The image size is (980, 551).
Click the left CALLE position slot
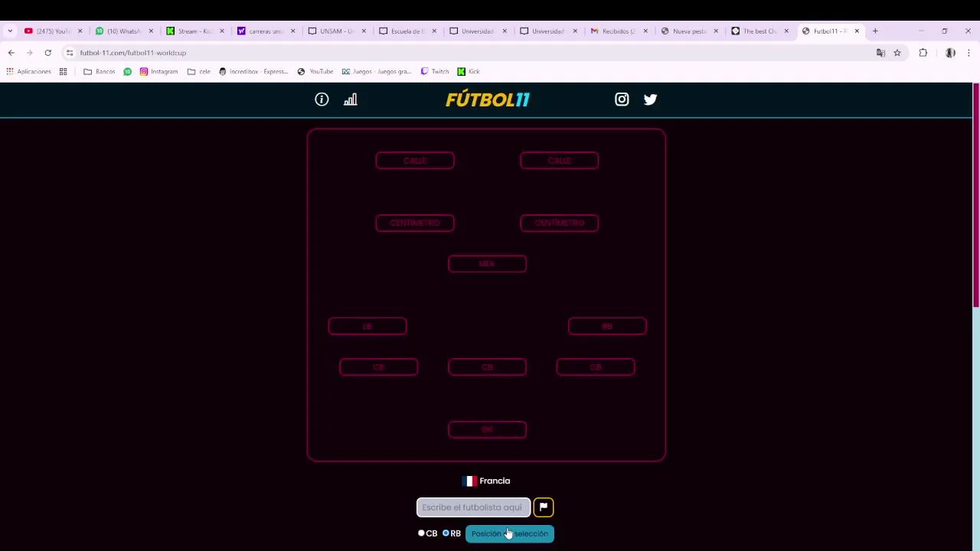[415, 161]
